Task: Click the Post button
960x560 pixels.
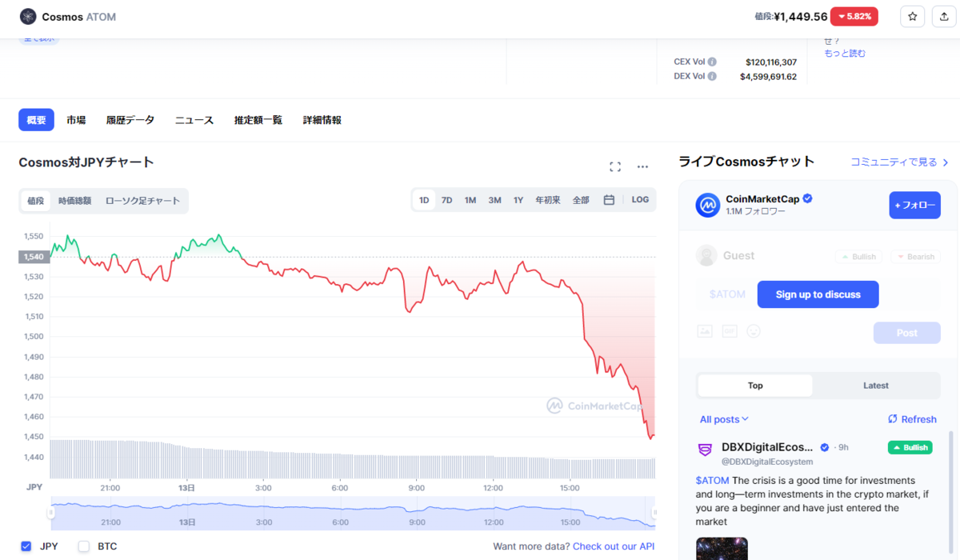Action: coord(907,333)
